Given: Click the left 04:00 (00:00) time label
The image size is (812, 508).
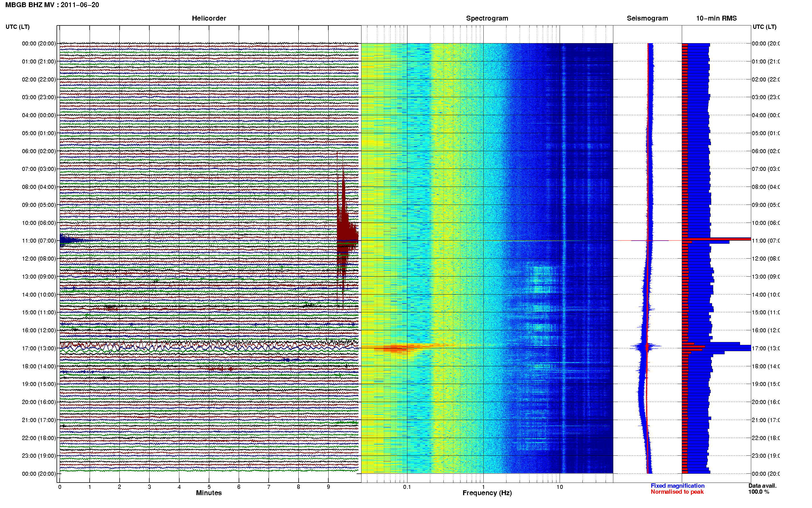Looking at the screenshot, I should pyautogui.click(x=39, y=115).
